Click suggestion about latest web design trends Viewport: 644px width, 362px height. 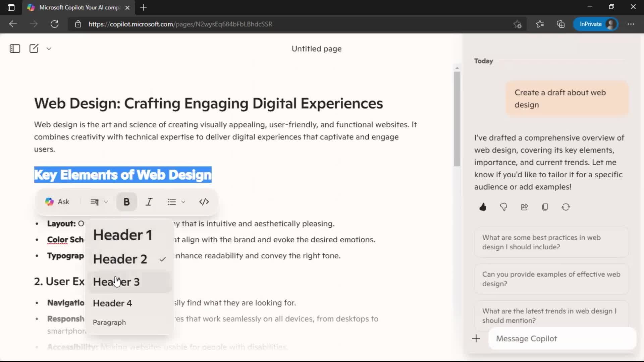pos(551,316)
